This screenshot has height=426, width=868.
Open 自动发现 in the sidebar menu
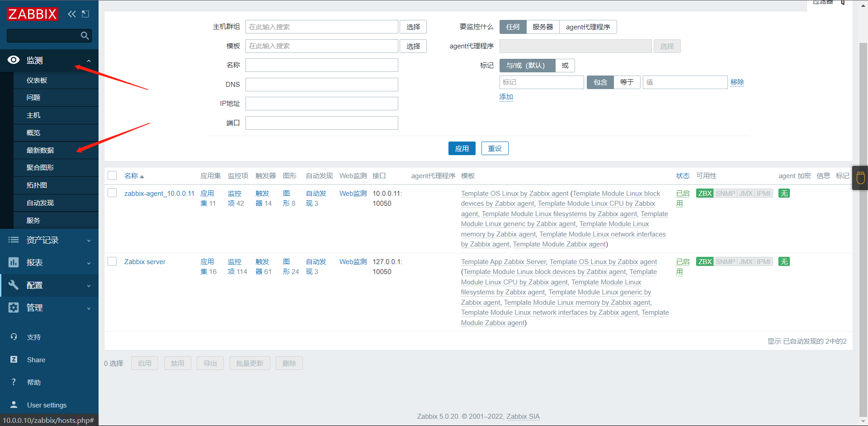56,203
